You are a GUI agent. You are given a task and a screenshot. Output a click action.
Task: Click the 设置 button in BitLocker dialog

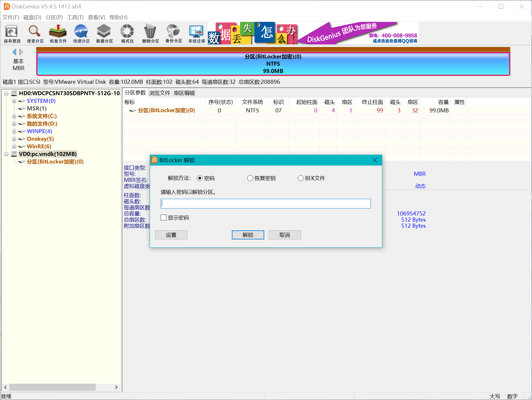click(171, 235)
